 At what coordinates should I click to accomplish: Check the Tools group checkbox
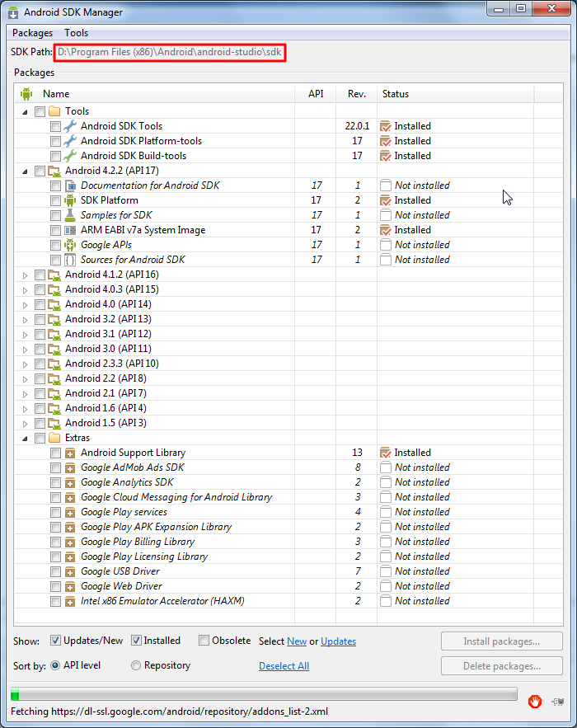(x=40, y=111)
